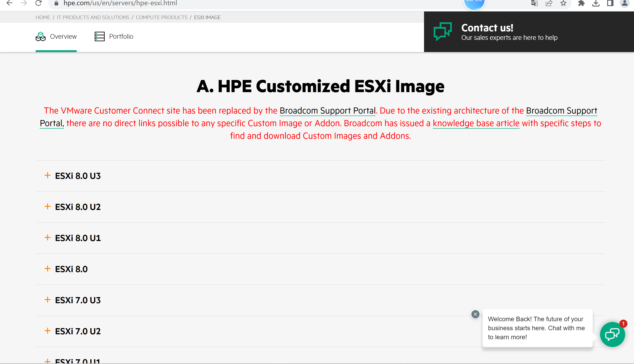
Task: Click the ESXi 7.0 U3 label
Action: [78, 300]
